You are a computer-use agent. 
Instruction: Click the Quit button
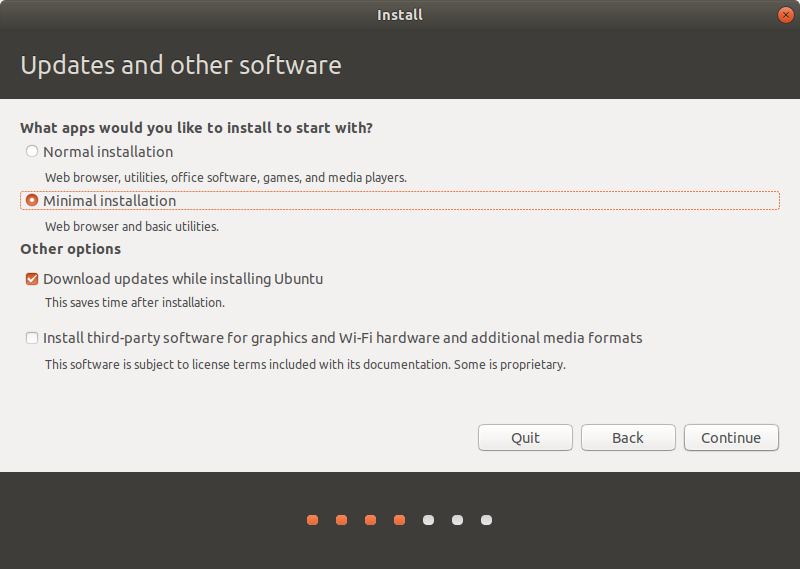pos(525,437)
